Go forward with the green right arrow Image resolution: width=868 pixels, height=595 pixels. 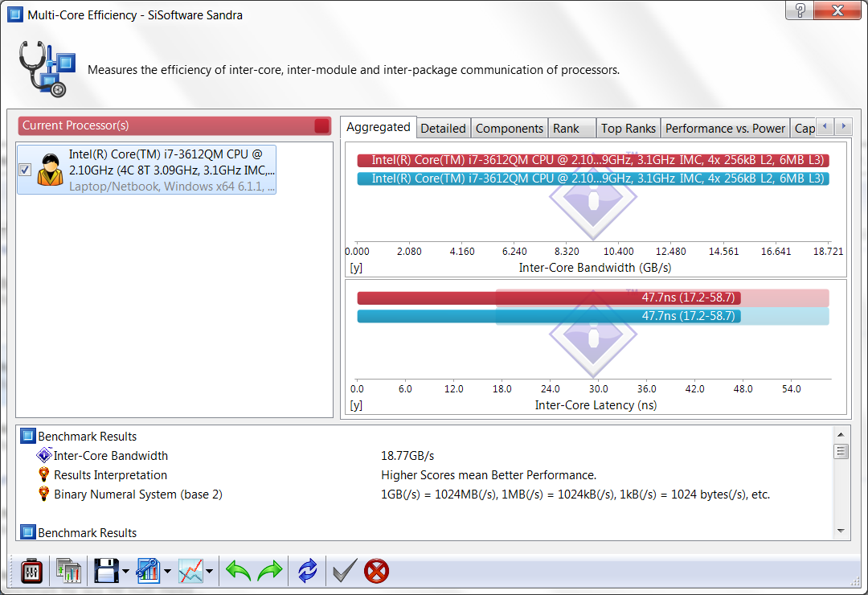pyautogui.click(x=270, y=571)
